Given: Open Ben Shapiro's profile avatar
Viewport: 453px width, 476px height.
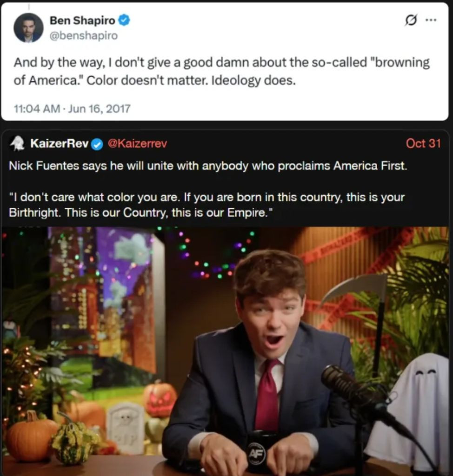Looking at the screenshot, I should (28, 27).
